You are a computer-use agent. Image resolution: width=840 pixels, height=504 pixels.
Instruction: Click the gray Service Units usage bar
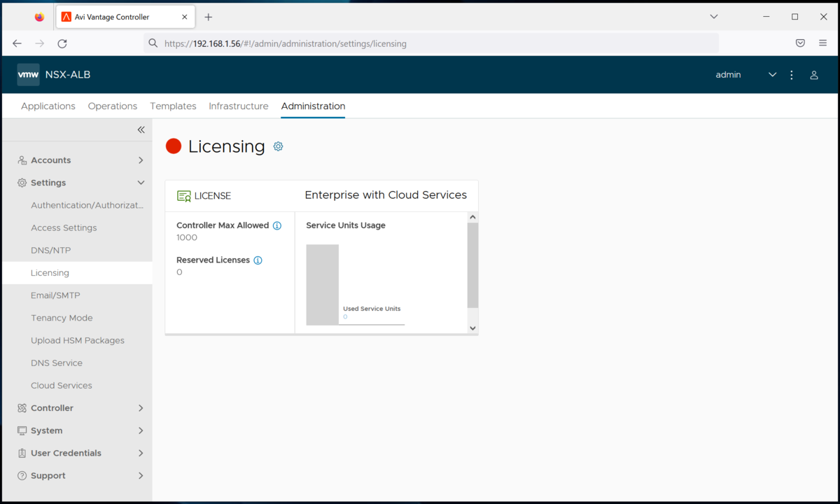coord(323,284)
